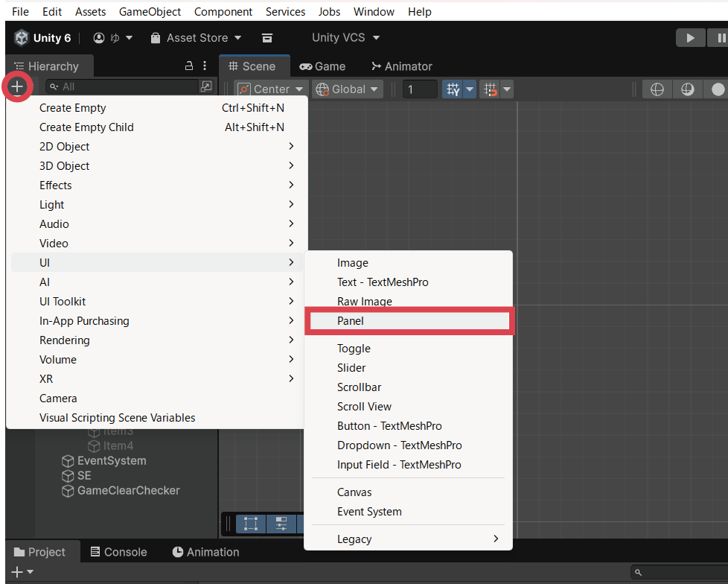Choose Panel from the UI submenu
The height and width of the screenshot is (584, 728).
coord(408,321)
